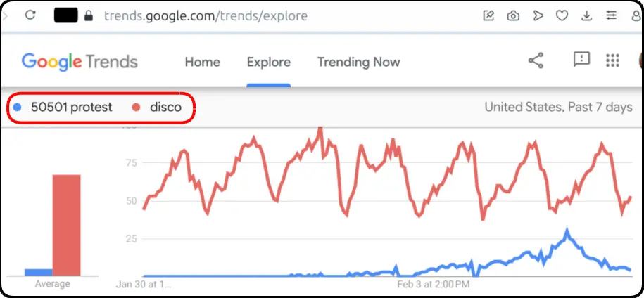Select the red disco legend term

point(165,108)
